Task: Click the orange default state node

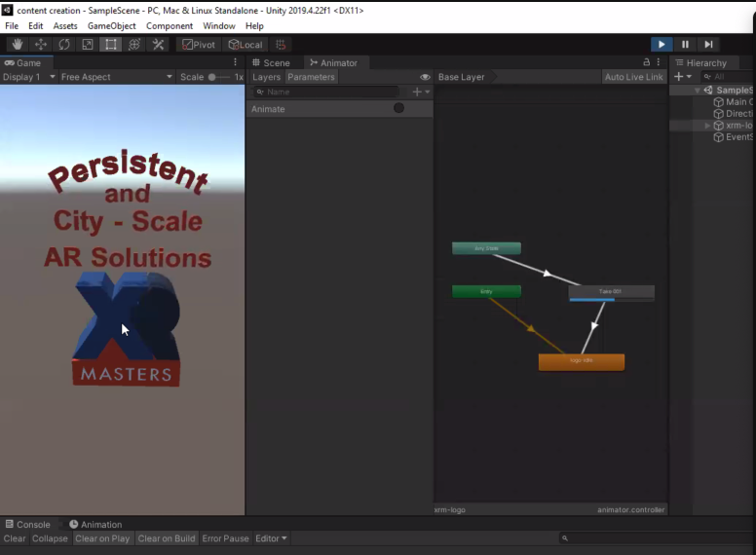Action: 581,361
